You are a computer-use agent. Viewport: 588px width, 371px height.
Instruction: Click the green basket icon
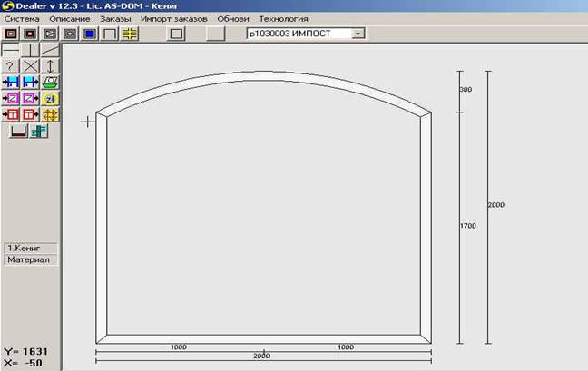tap(50, 82)
